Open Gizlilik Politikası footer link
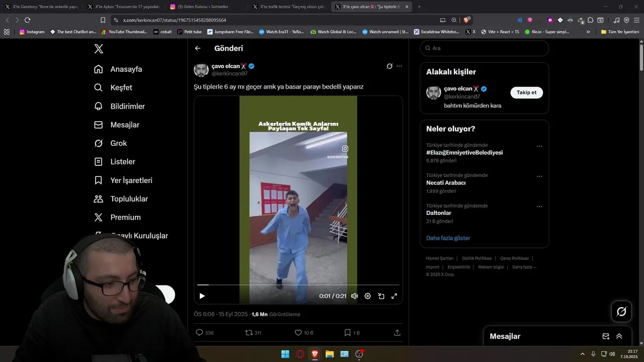The image size is (644, 362). 477,258
